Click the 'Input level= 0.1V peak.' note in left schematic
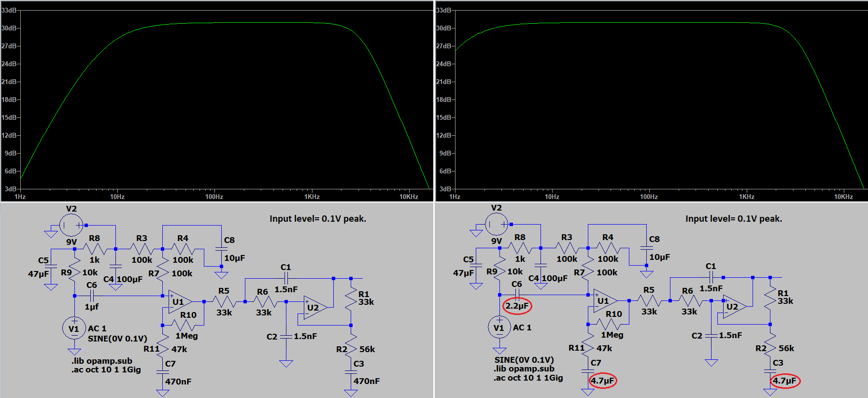Screen dimensions: 868x398 click(x=318, y=219)
